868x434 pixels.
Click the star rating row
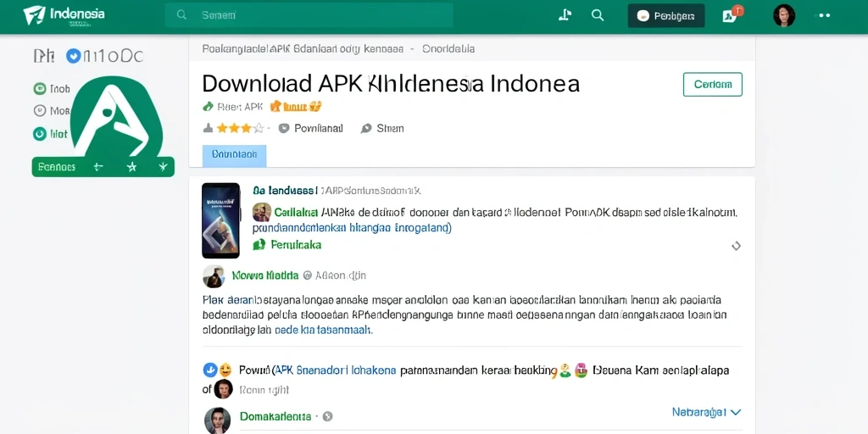pos(240,129)
